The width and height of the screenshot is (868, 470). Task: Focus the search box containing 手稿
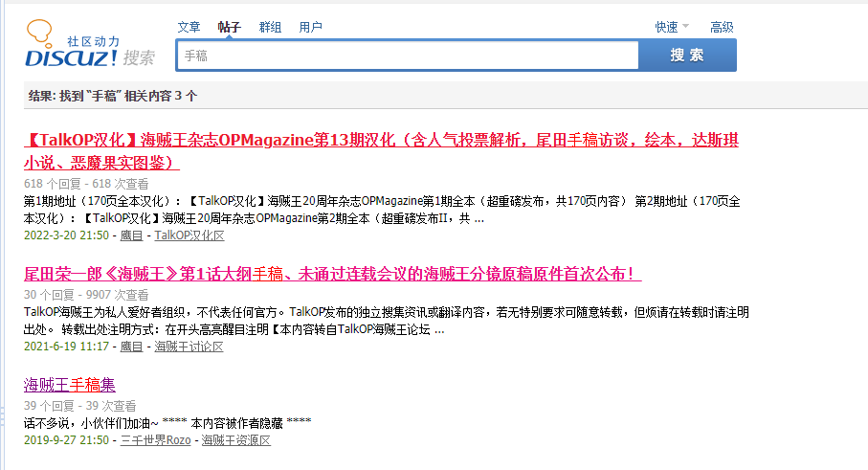(x=408, y=56)
